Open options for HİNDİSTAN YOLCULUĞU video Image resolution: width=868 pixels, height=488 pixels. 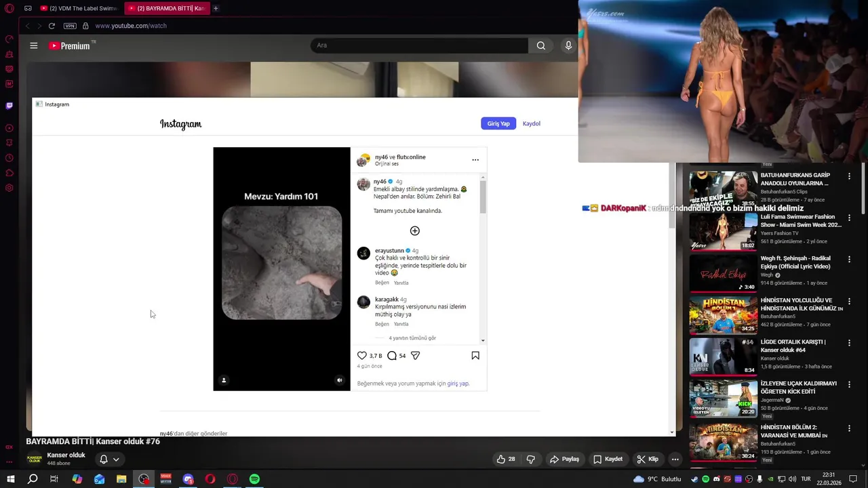tap(849, 301)
